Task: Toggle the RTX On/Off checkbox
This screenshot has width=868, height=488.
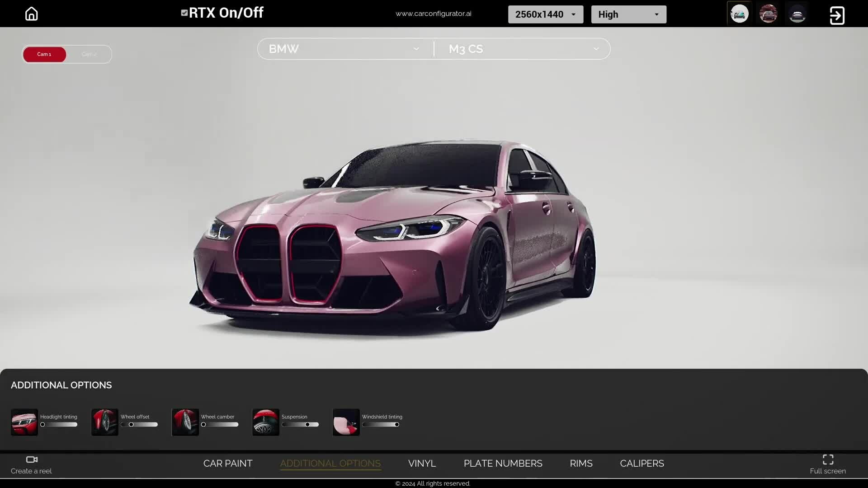Action: (x=184, y=13)
